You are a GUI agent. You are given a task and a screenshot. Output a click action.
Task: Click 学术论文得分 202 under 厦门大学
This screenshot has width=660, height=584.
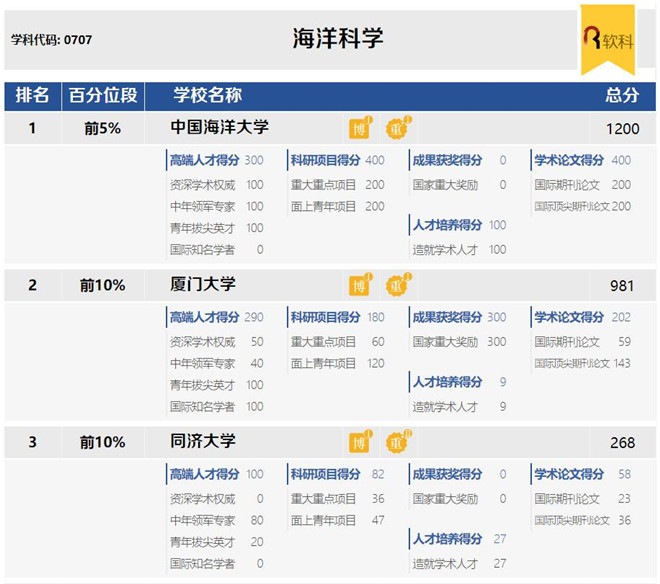click(583, 317)
